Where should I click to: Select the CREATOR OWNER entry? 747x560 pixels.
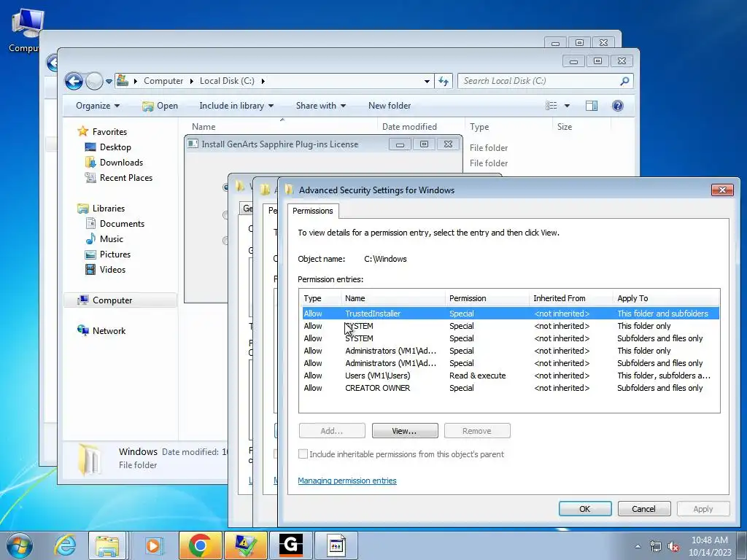tap(511, 388)
